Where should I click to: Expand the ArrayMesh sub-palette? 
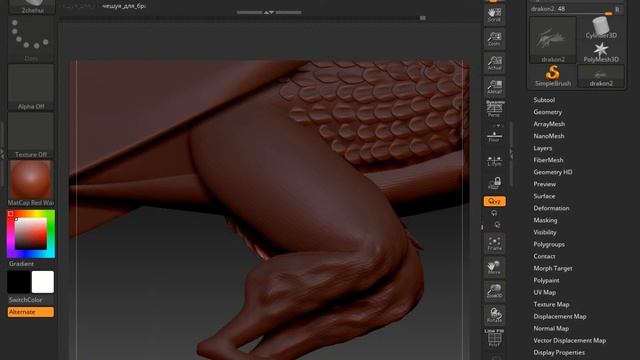(x=549, y=124)
